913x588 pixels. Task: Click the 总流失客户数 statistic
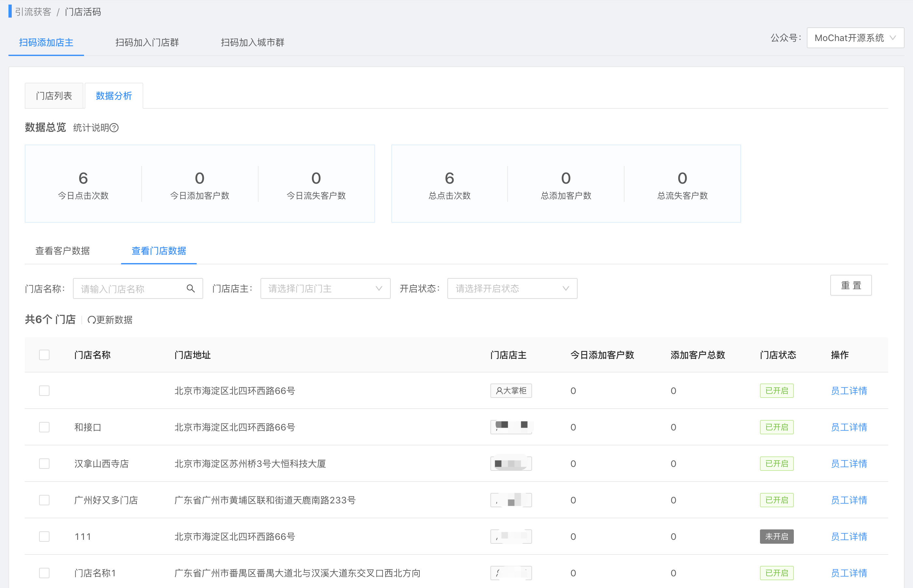coord(682,185)
